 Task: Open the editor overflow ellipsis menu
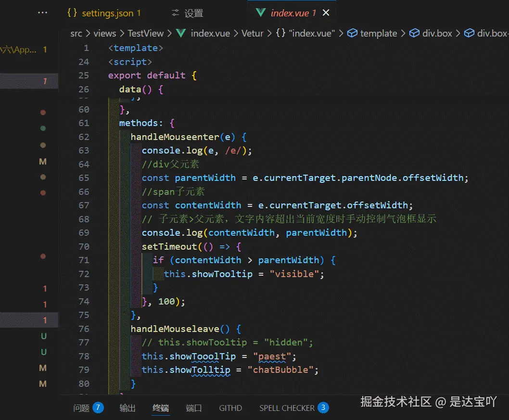click(x=42, y=13)
